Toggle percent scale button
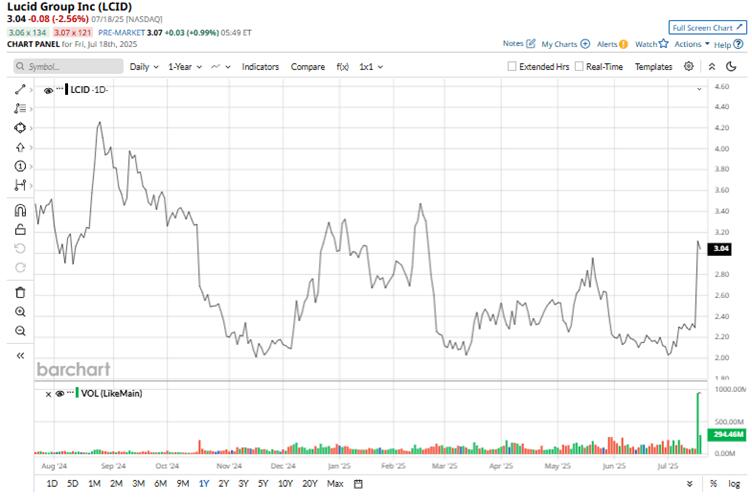 point(713,484)
